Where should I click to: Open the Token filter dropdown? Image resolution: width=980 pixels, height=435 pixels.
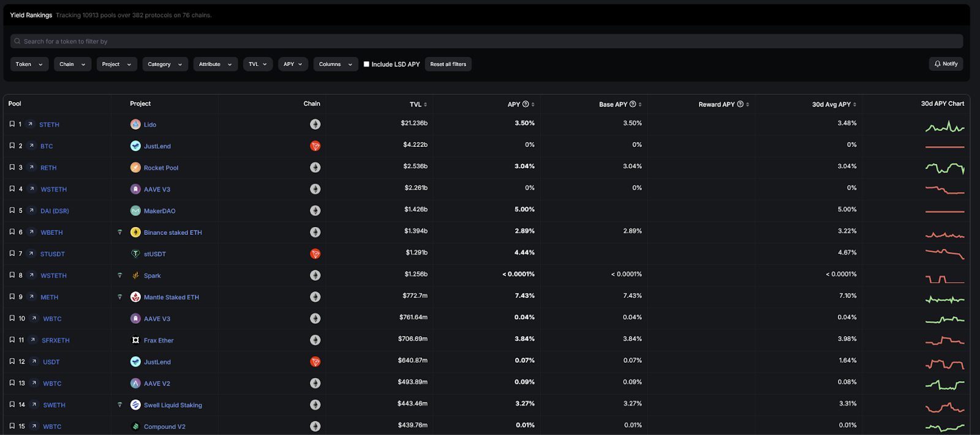coord(29,64)
